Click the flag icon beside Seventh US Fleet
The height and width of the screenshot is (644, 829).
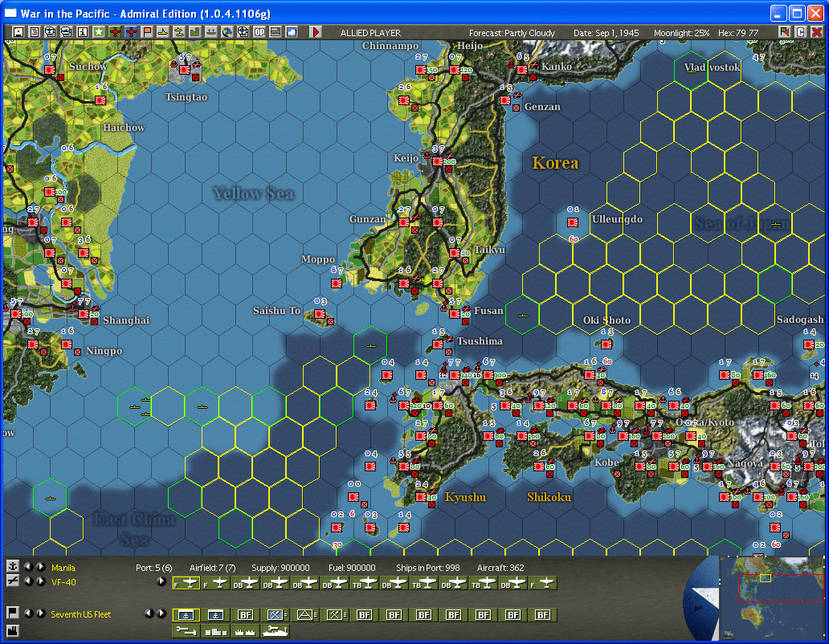(13, 613)
